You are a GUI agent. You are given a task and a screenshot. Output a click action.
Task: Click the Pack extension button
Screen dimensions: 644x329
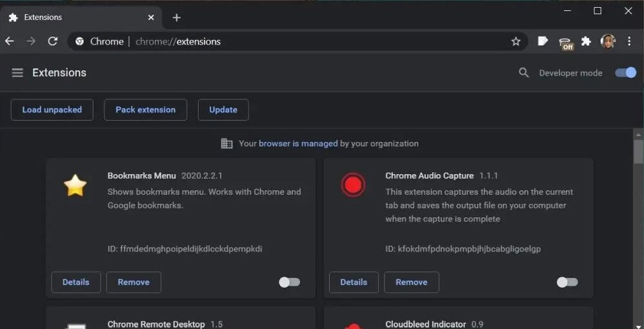point(145,110)
